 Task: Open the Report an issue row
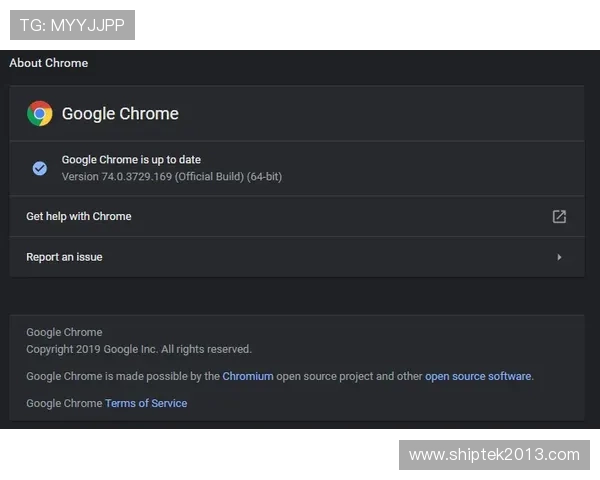pos(297,257)
